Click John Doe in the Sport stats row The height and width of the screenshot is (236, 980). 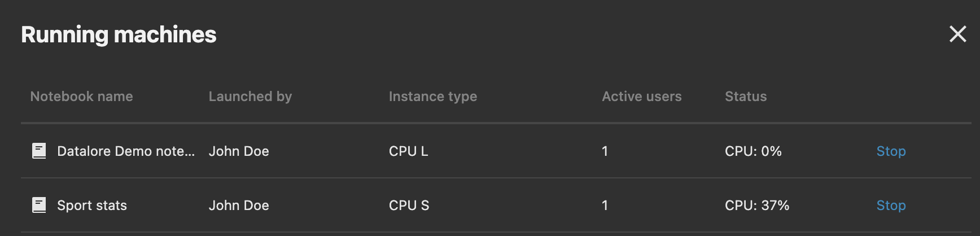tap(239, 205)
